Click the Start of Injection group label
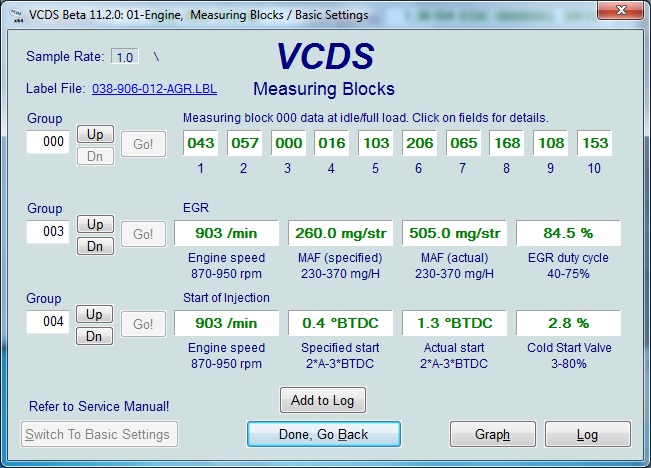Screen dimensions: 651x468 click(226, 298)
